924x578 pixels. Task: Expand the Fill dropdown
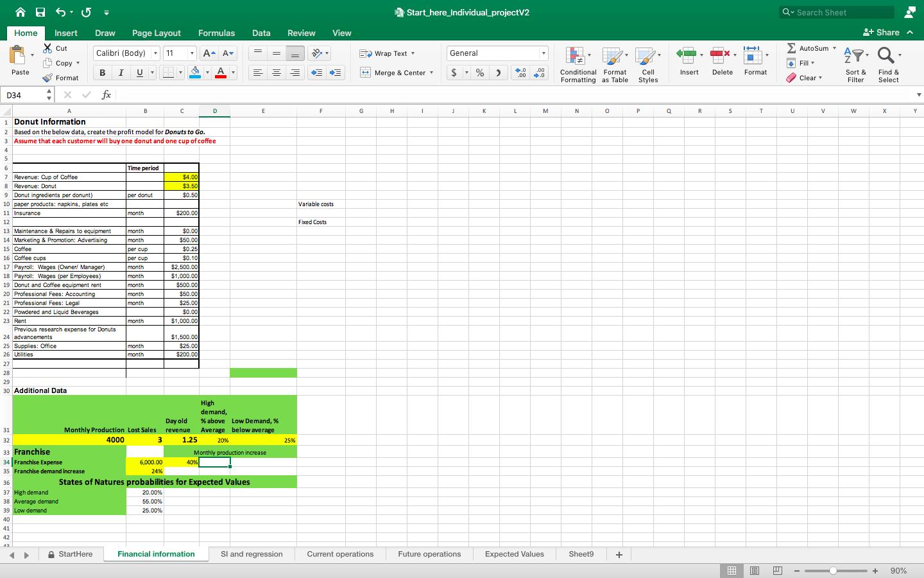(x=812, y=63)
